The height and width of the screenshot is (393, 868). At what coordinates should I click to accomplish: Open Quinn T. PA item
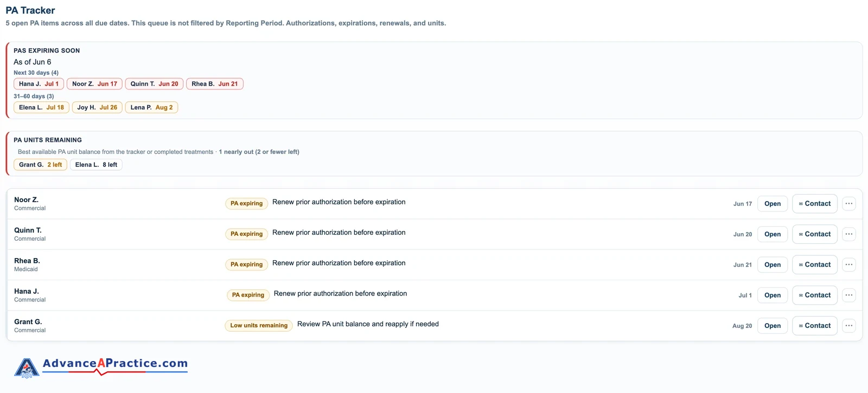point(773,234)
